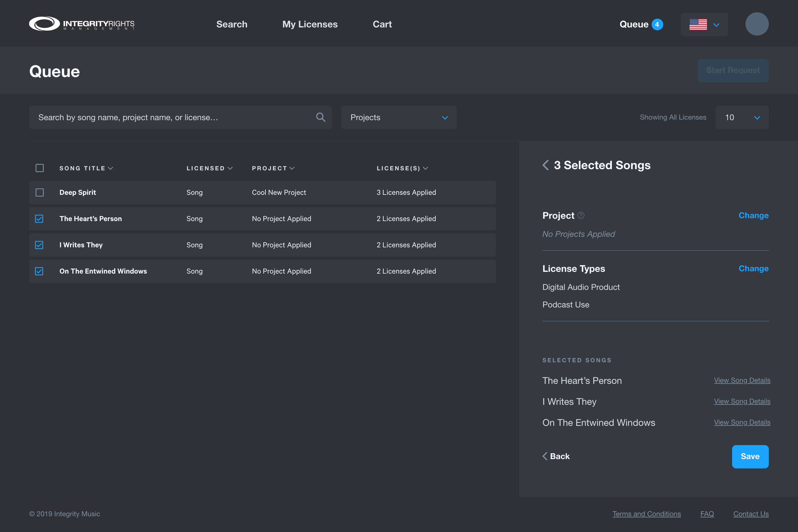View Song Details for On The Entwined Windows
This screenshot has width=798, height=532.
742,422
